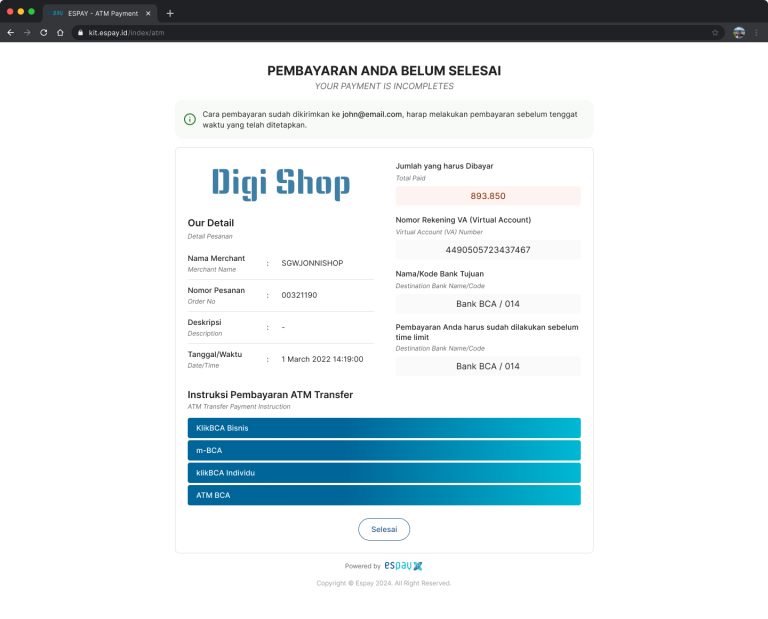This screenshot has height=619, width=768.
Task: Close the ESPAY - ATM Payment tab
Action: (x=148, y=13)
